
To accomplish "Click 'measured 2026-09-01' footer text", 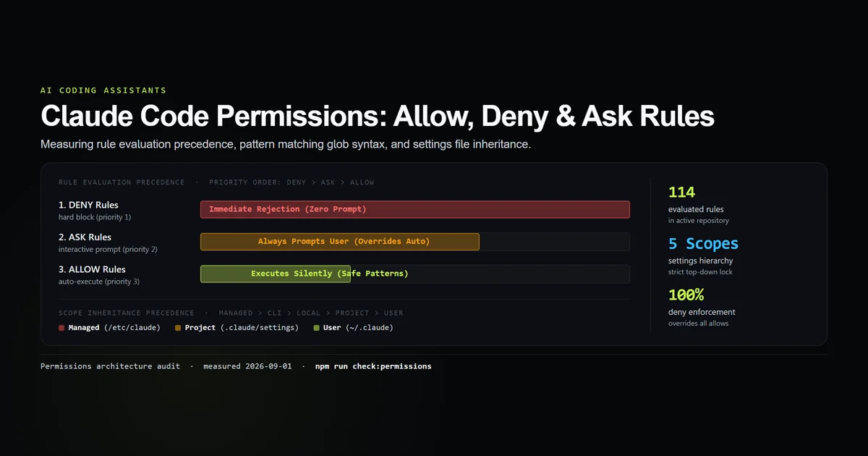I will 247,366.
